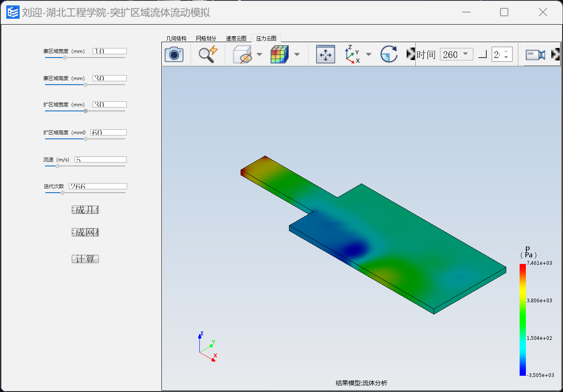Open dropdown arrow next to colored cube

coord(297,54)
